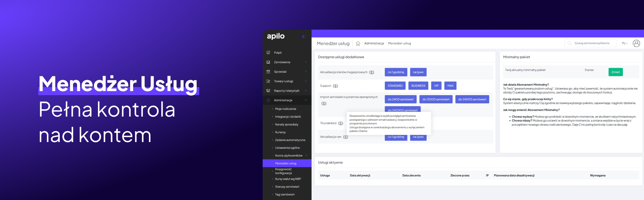Click the Sprzedaż icon in the sidebar
The height and width of the screenshot is (200, 644).
[268, 72]
